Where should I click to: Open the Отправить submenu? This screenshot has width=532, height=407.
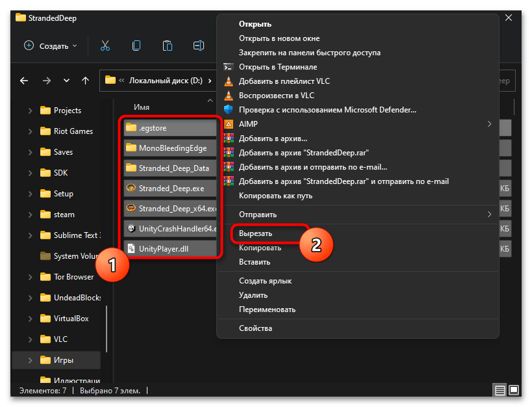(x=258, y=214)
